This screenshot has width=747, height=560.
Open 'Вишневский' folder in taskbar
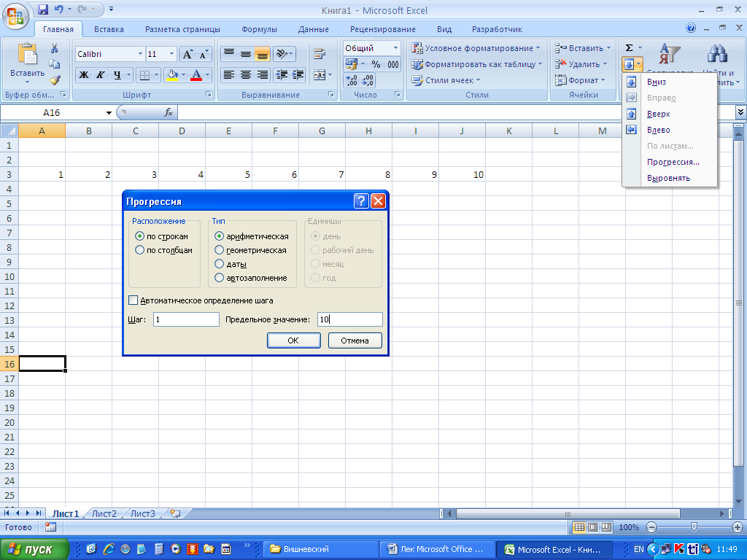(x=321, y=549)
